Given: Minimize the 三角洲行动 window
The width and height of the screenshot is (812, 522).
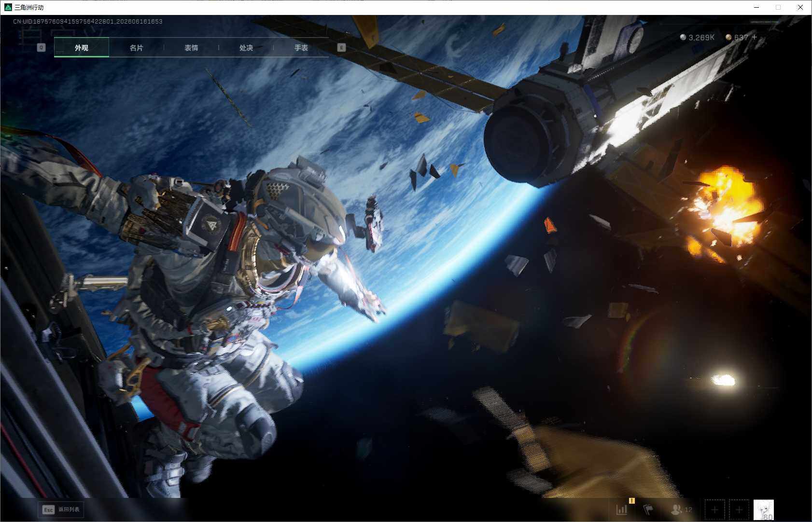Looking at the screenshot, I should 756,7.
